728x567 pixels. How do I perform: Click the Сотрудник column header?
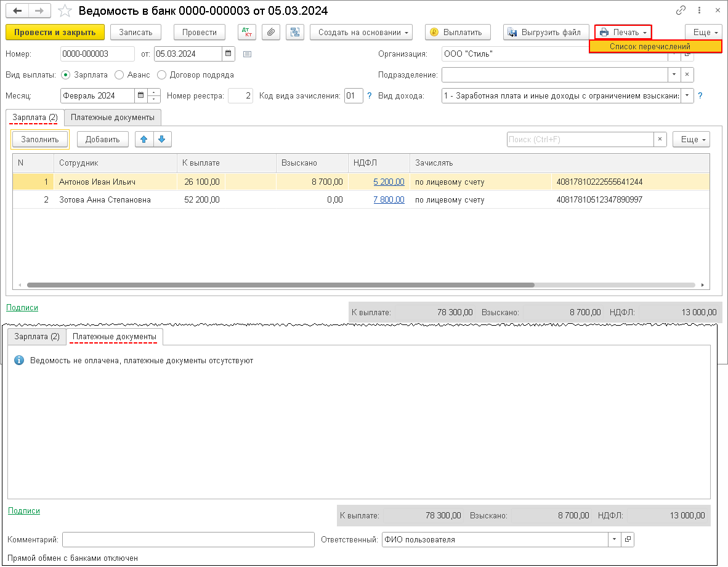click(115, 163)
